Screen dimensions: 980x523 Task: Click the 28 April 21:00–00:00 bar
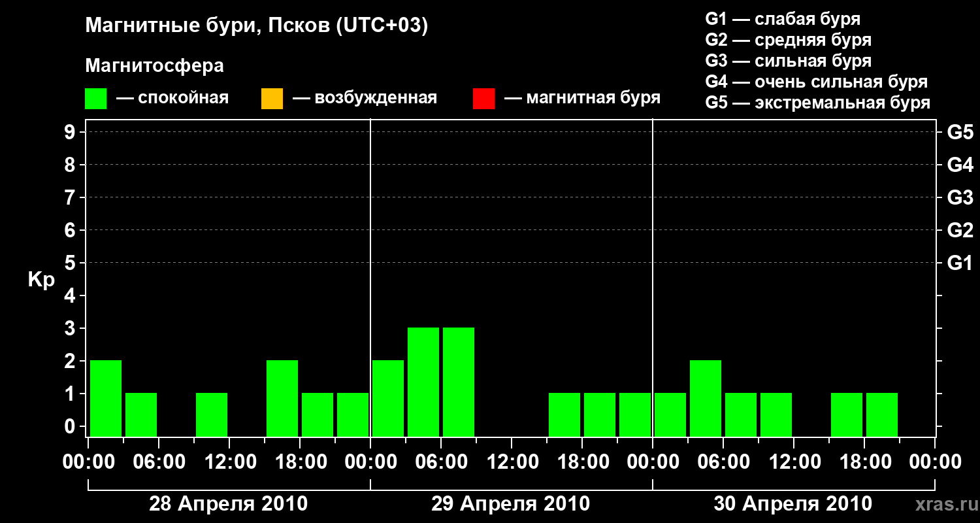click(353, 414)
